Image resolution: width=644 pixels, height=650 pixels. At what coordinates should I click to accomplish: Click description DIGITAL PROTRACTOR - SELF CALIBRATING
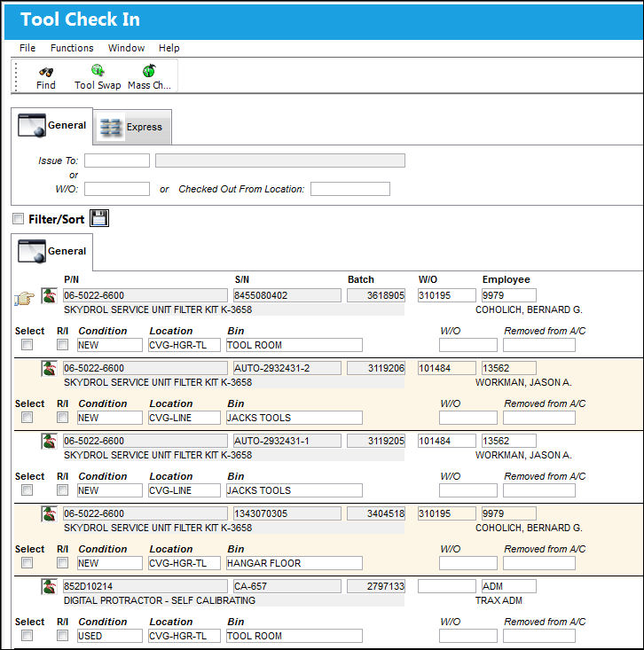pyautogui.click(x=160, y=600)
